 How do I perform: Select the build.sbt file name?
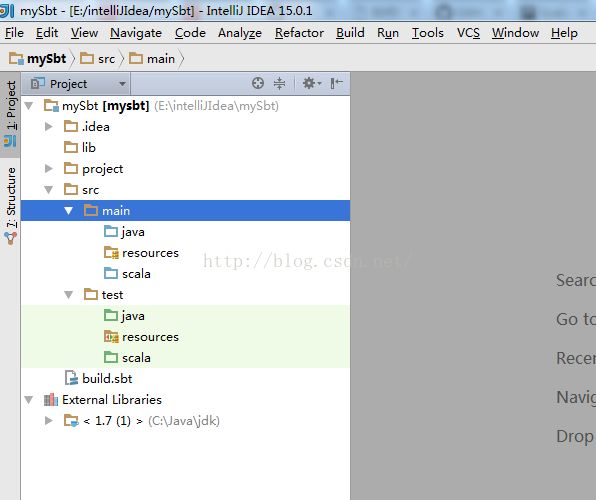[107, 378]
